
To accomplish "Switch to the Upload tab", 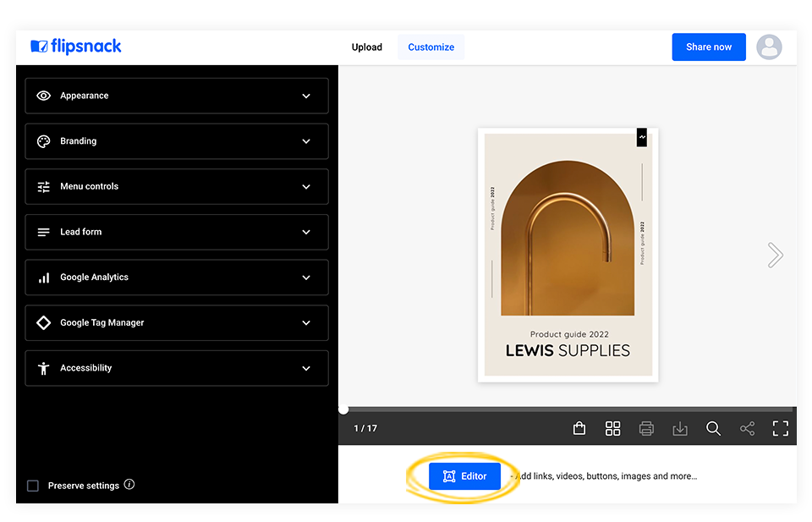I will (366, 47).
